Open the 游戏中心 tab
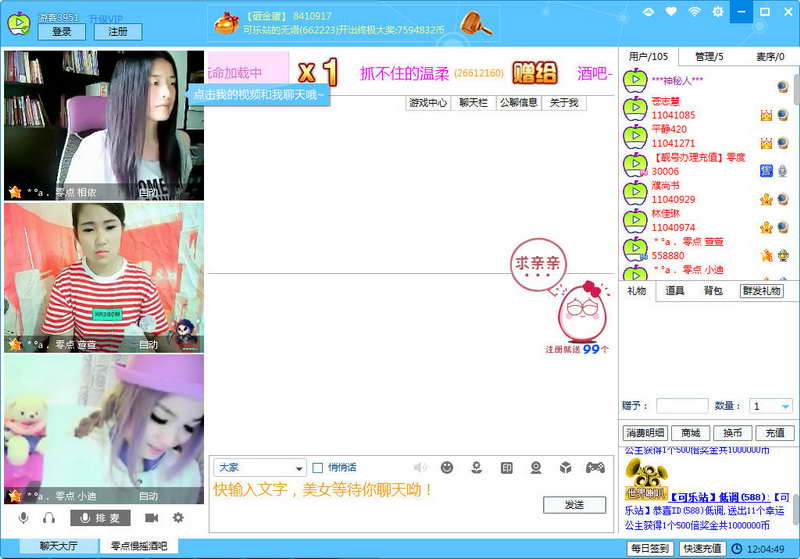Image resolution: width=800 pixels, height=559 pixels. [428, 103]
